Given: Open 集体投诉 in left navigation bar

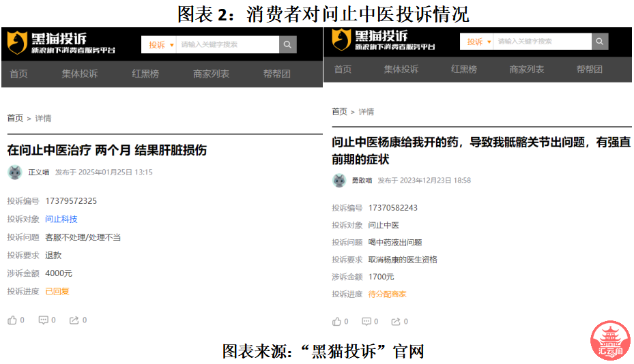Looking at the screenshot, I should [80, 74].
